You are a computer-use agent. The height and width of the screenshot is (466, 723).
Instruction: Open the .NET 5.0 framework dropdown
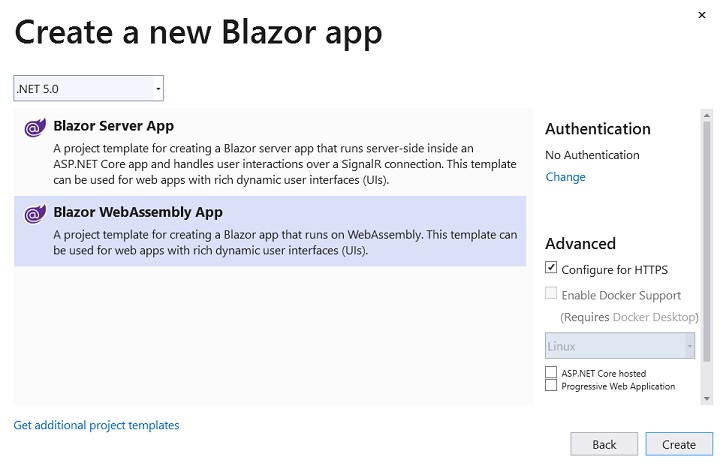(88, 88)
